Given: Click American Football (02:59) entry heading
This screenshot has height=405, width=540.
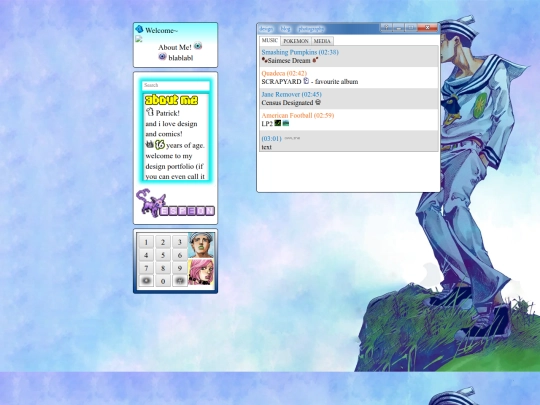Looking at the screenshot, I should (x=298, y=115).
